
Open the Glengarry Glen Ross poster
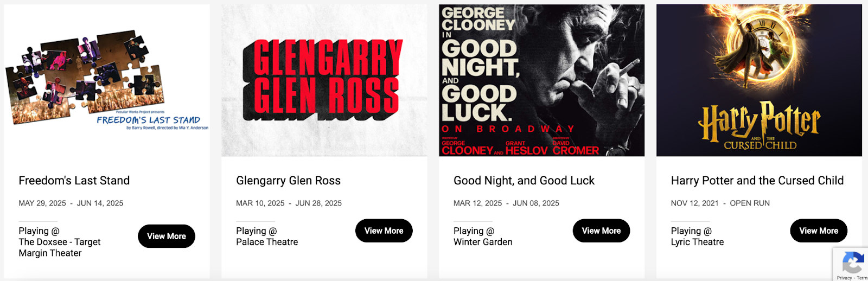pos(324,80)
